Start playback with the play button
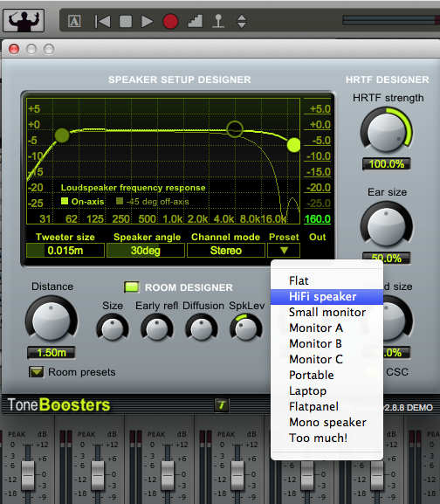This screenshot has height=504, width=440. click(147, 22)
